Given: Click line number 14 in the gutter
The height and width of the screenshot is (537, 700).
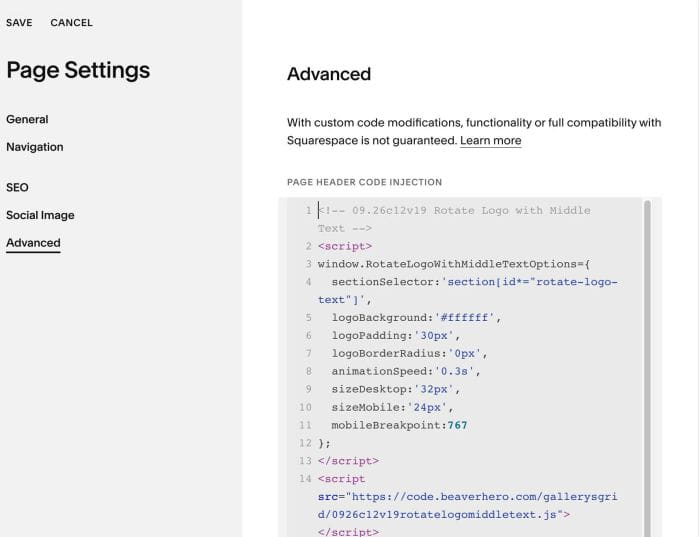Looking at the screenshot, I should (305, 479).
